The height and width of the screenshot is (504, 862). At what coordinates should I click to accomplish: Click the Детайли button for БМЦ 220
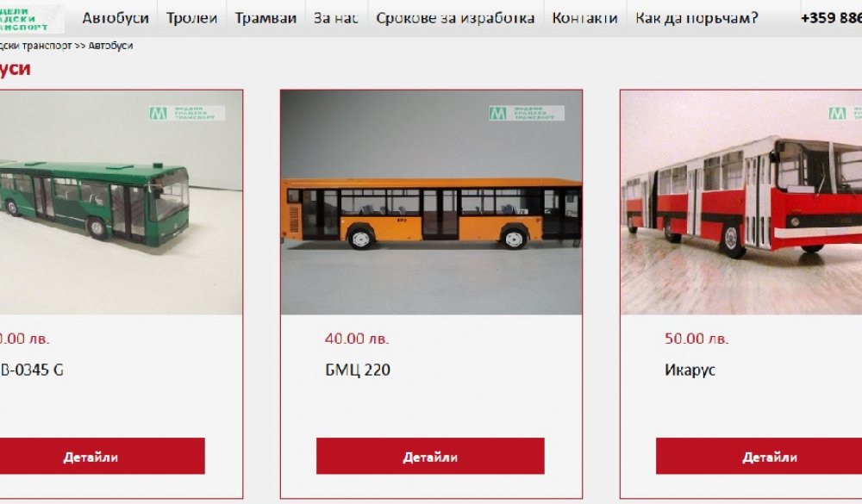pyautogui.click(x=430, y=456)
